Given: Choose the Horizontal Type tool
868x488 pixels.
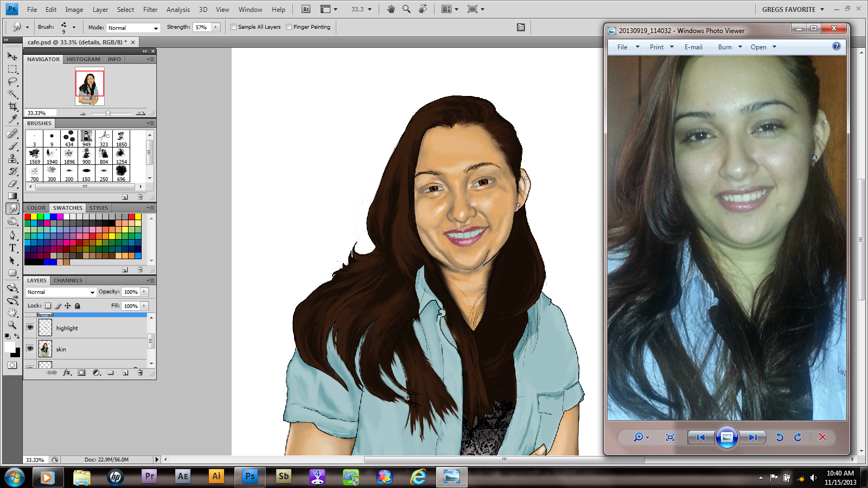Looking at the screenshot, I should pos(12,248).
